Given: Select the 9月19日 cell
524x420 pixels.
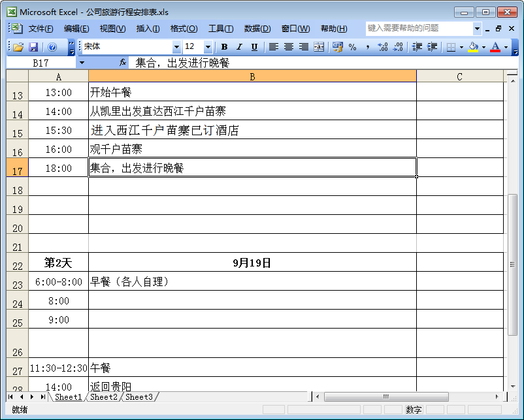Looking at the screenshot, I should pos(252,263).
